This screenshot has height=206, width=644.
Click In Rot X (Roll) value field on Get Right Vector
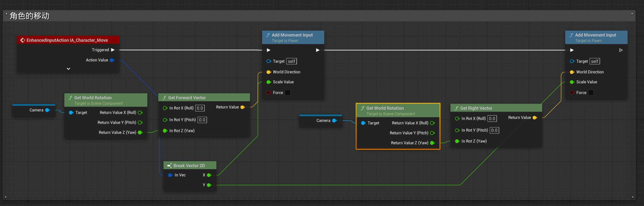[x=492, y=119]
